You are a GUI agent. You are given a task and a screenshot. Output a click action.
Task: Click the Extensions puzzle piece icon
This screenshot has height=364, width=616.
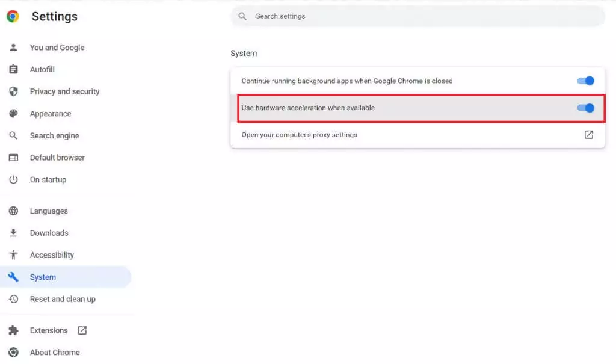click(13, 330)
